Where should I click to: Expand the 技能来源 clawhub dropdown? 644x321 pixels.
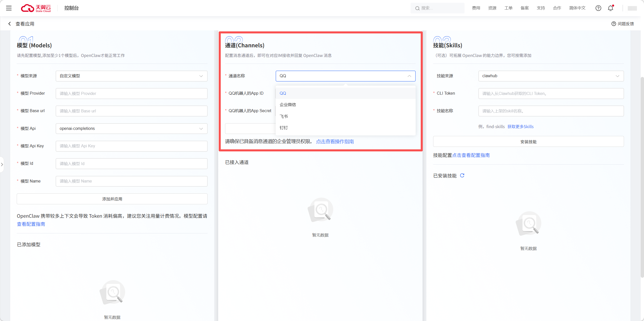click(551, 76)
